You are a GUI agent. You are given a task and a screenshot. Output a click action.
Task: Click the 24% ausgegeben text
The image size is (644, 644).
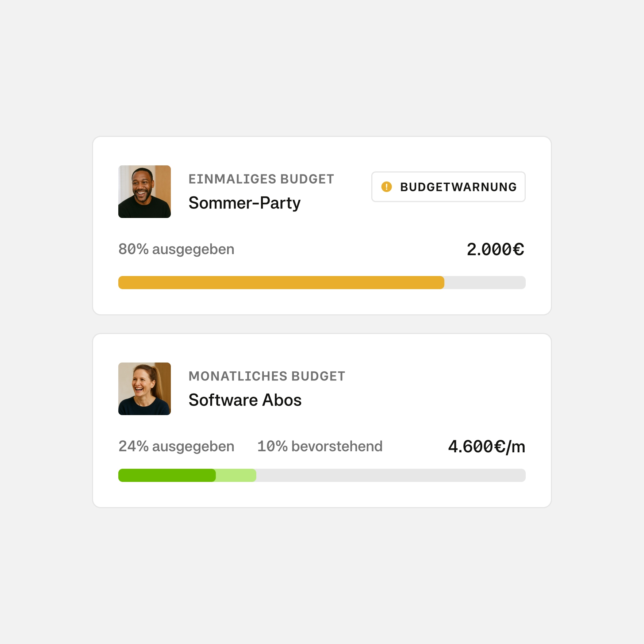pos(176,446)
